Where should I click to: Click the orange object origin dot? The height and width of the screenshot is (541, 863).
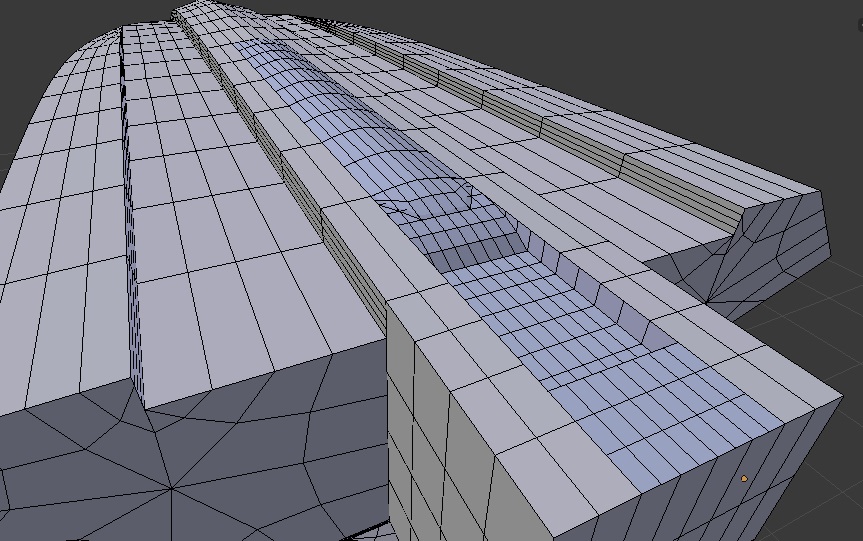coord(744,480)
